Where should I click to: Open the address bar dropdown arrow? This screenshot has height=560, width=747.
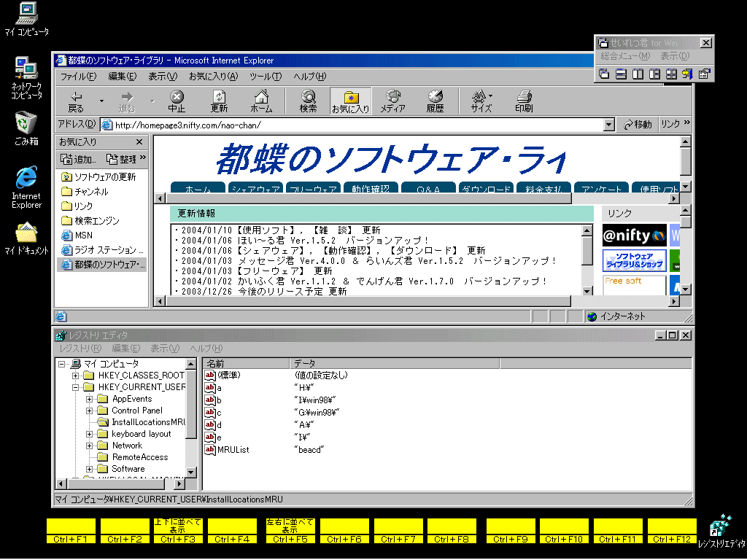click(608, 125)
